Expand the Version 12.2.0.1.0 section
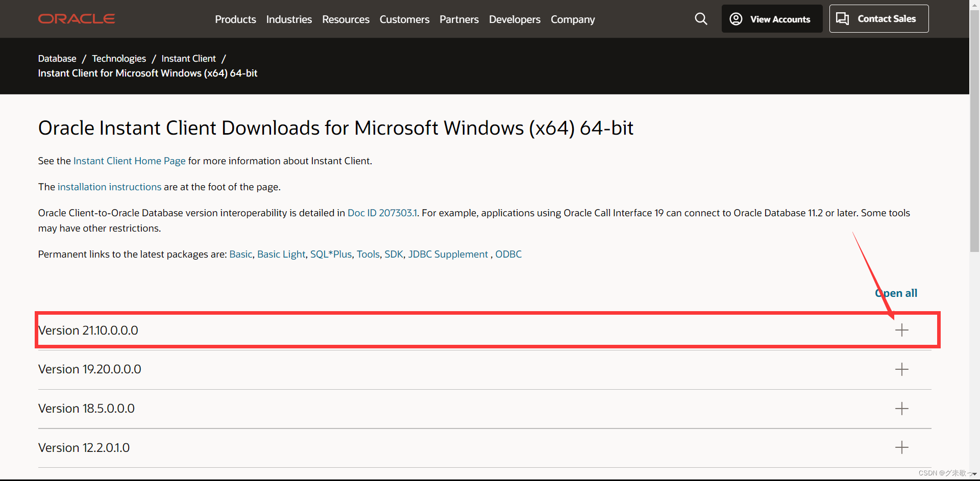The height and width of the screenshot is (481, 980). (902, 447)
